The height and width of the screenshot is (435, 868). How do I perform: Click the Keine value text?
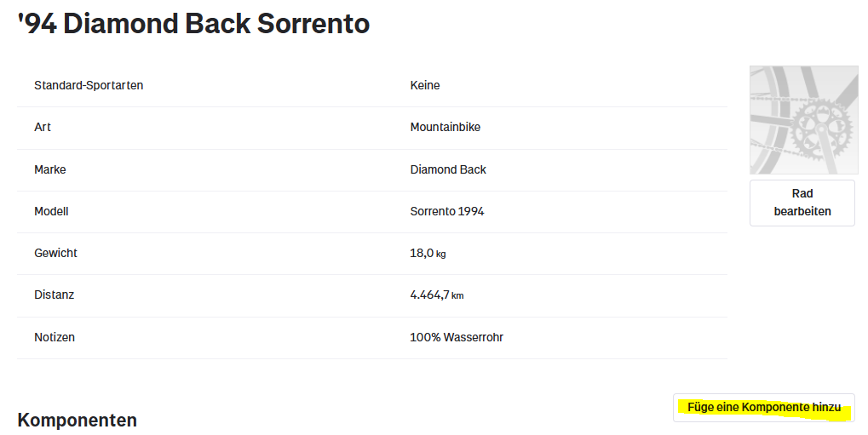pos(425,85)
